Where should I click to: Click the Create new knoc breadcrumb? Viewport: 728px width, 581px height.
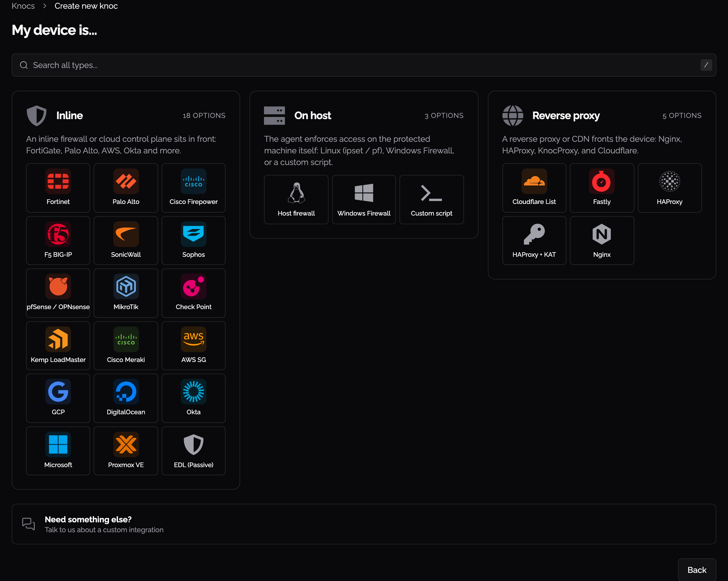(x=86, y=6)
